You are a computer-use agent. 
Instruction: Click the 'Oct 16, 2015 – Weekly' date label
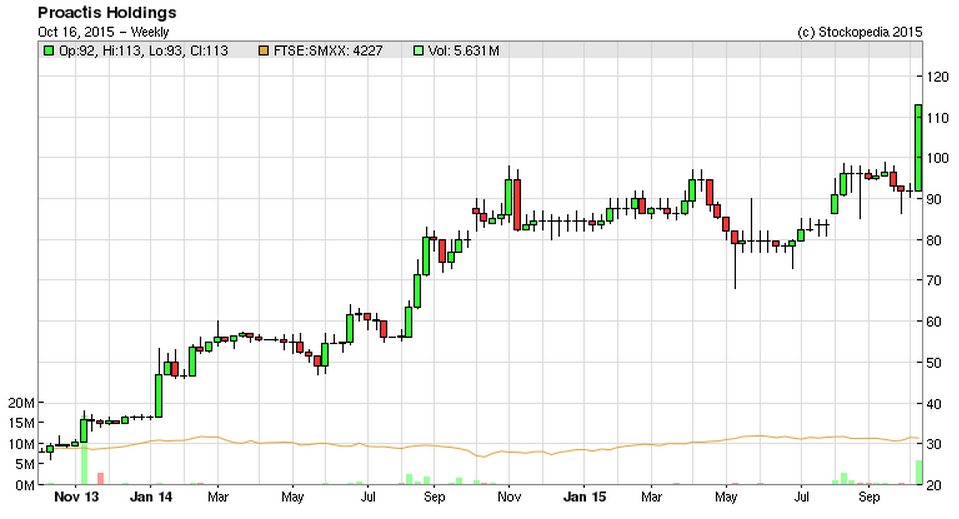click(103, 32)
